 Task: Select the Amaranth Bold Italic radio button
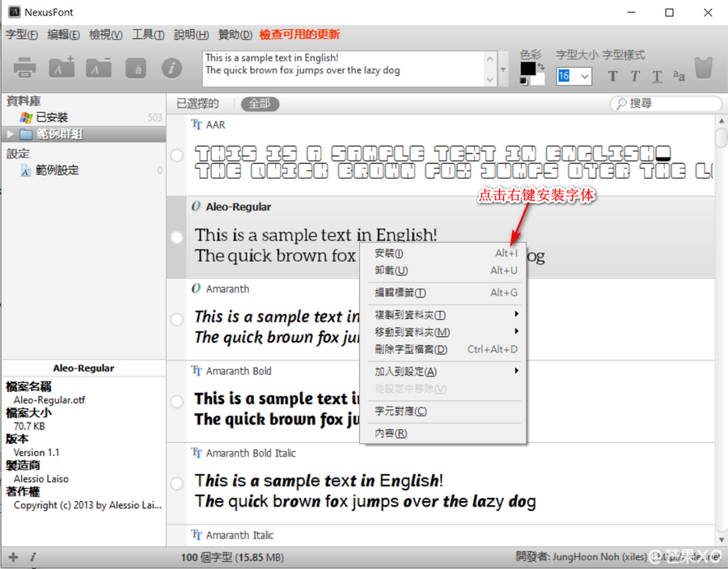(177, 483)
